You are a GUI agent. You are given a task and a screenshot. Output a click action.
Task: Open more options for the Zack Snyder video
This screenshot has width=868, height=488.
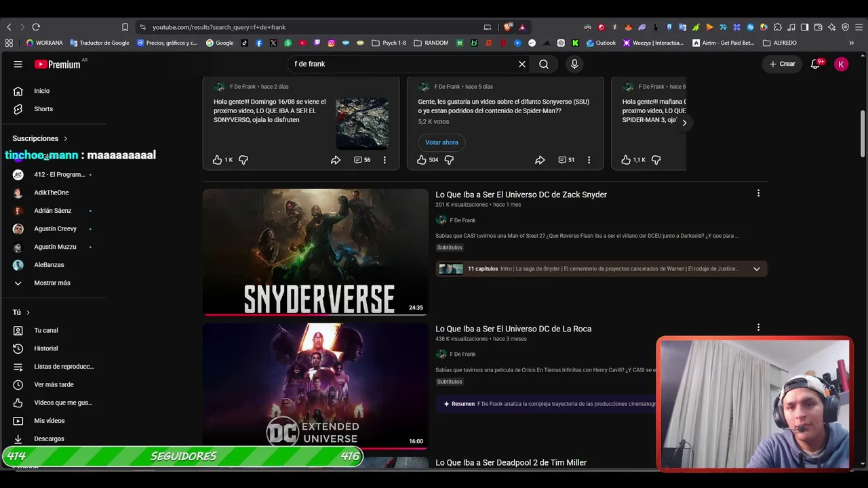coord(758,193)
